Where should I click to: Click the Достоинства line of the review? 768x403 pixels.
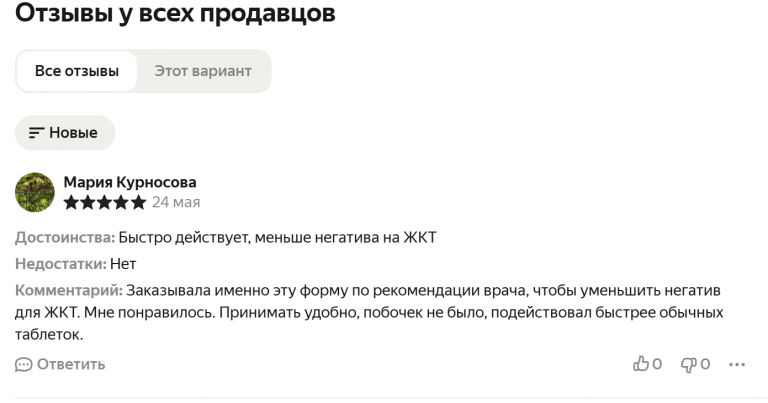pos(226,237)
